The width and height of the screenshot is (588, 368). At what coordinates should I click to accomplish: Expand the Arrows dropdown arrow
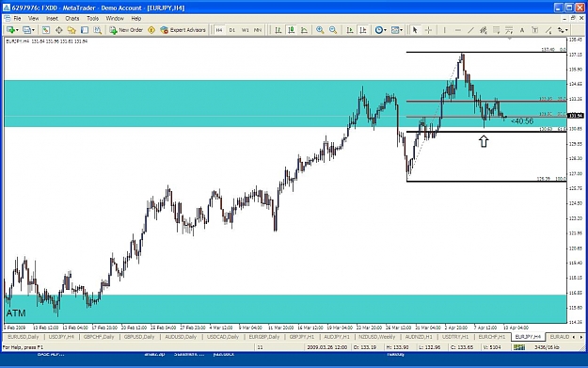click(x=566, y=30)
